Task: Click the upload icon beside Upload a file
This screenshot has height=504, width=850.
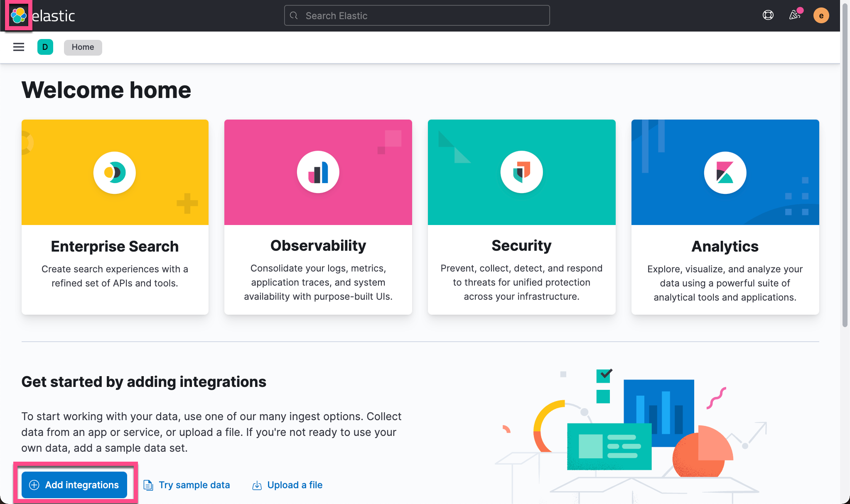Action: [257, 485]
